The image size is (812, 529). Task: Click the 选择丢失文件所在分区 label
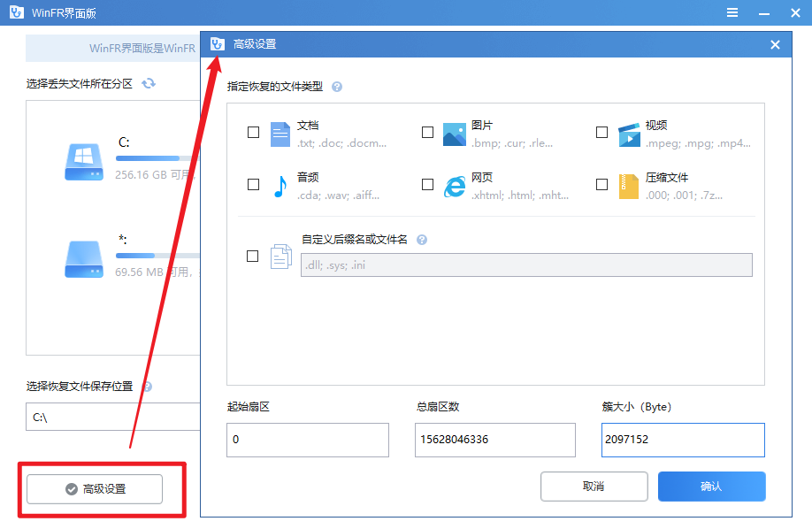pyautogui.click(x=80, y=84)
